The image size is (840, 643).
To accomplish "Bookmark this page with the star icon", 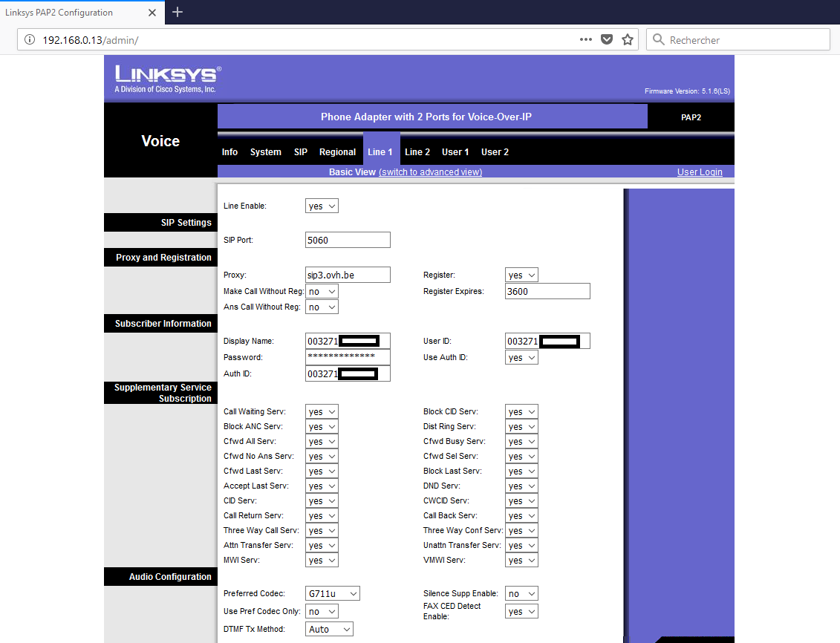I will [x=628, y=40].
